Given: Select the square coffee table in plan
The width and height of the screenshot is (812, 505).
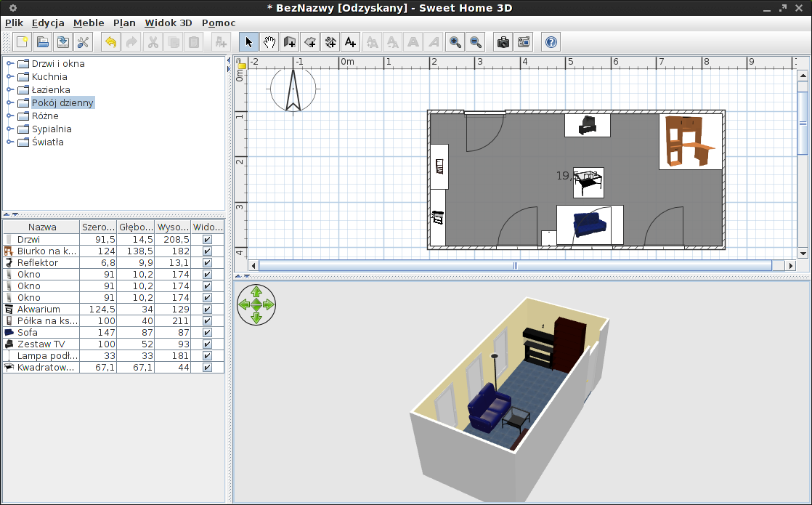Looking at the screenshot, I should click(589, 183).
